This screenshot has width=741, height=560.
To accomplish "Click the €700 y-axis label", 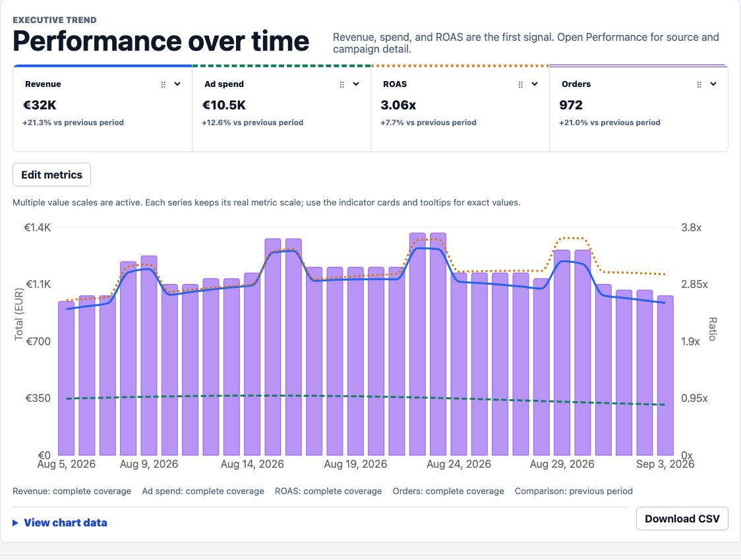I will point(38,341).
